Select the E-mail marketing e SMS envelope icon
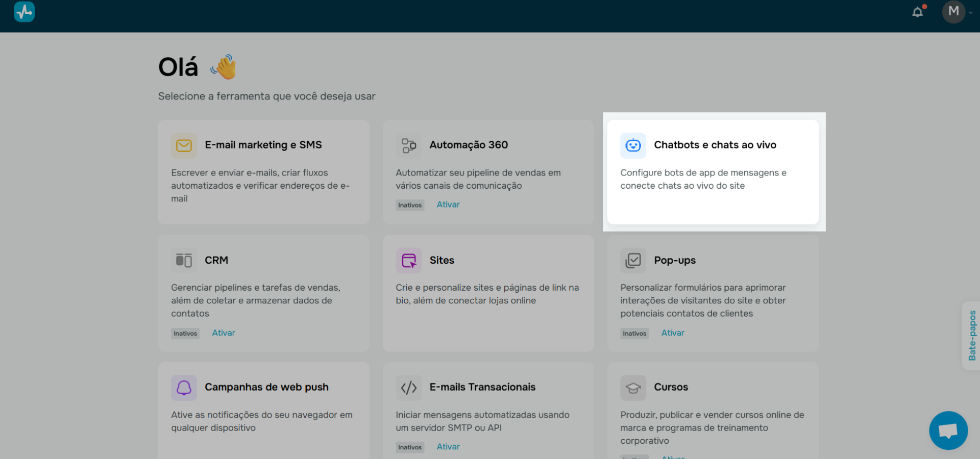 184,145
